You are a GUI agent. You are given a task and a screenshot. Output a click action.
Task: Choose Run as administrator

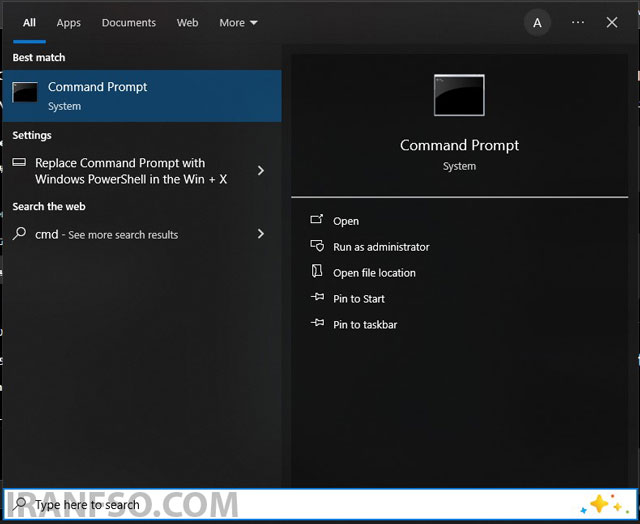[381, 247]
